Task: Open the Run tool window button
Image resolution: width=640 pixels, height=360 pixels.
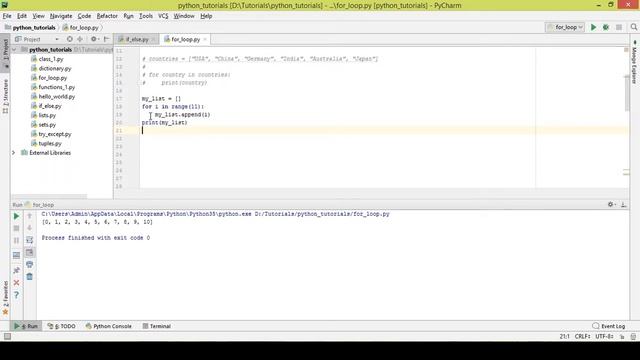Action: click(26, 326)
